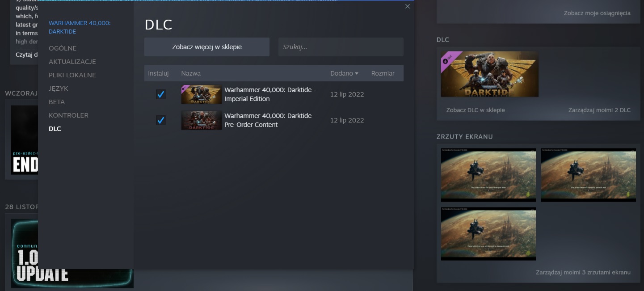Click Warhammer 40,000: Darktide - Imperial Edition name

coord(270,94)
